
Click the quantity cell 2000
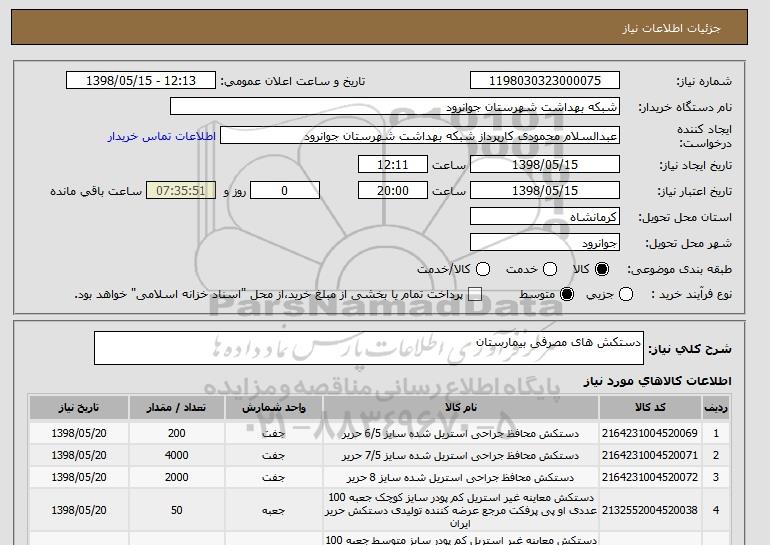pyautogui.click(x=176, y=477)
